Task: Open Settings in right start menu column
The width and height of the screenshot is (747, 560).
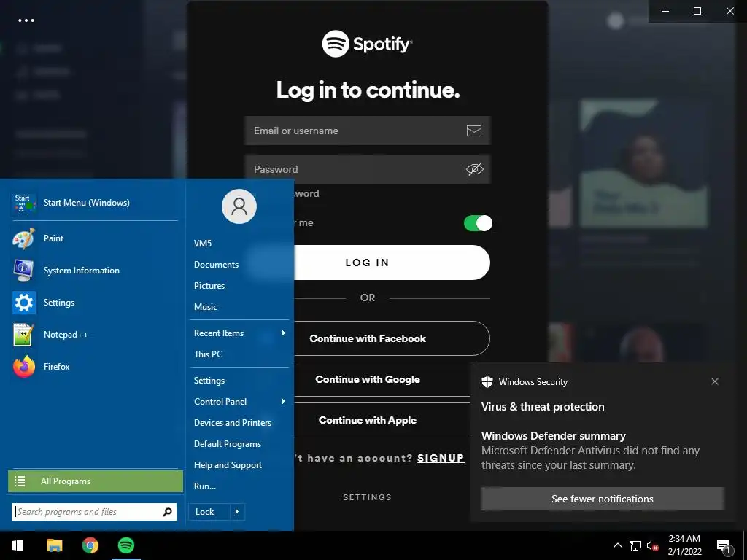Action: [x=209, y=381]
